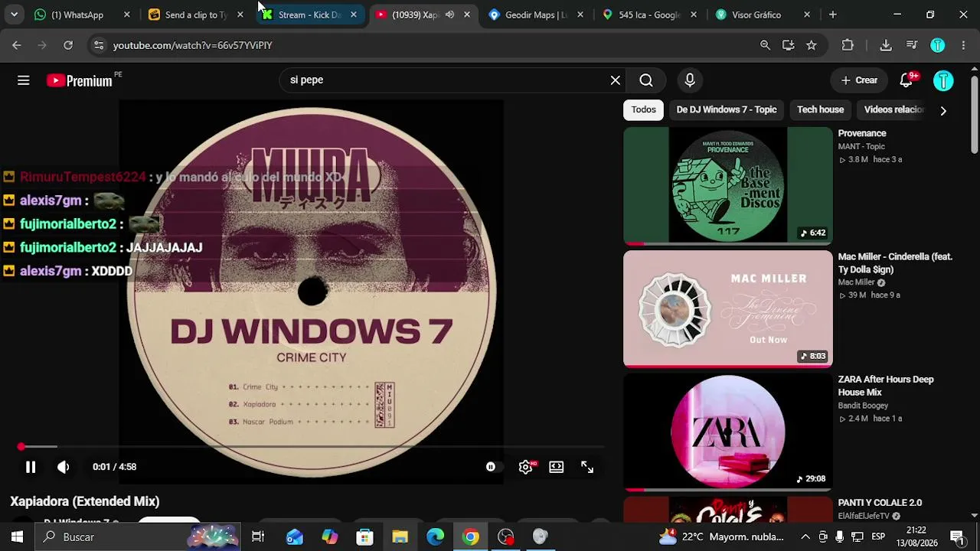
Task: Open the ZARA After Hours thumbnail
Action: pos(727,432)
